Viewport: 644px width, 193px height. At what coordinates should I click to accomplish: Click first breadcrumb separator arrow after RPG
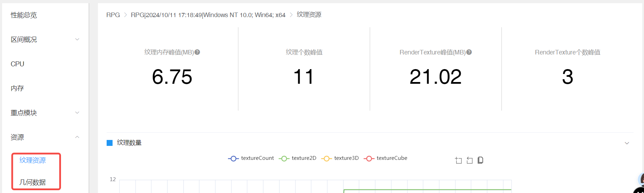pyautogui.click(x=125, y=15)
